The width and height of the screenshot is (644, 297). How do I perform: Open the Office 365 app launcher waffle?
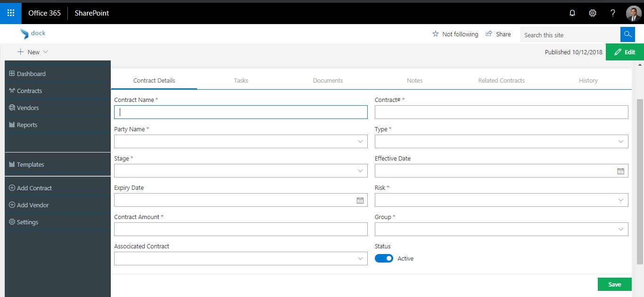10,13
